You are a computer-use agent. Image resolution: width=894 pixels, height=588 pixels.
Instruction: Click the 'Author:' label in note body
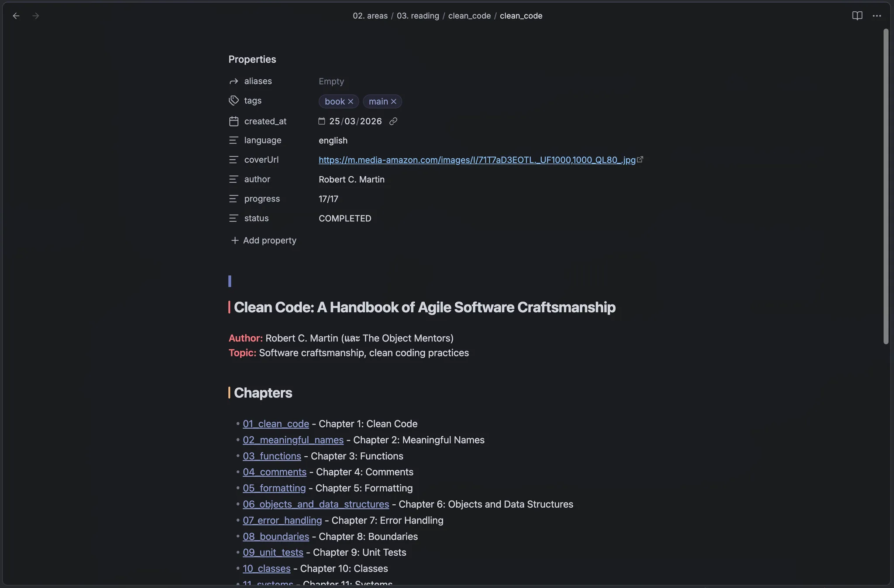click(246, 338)
